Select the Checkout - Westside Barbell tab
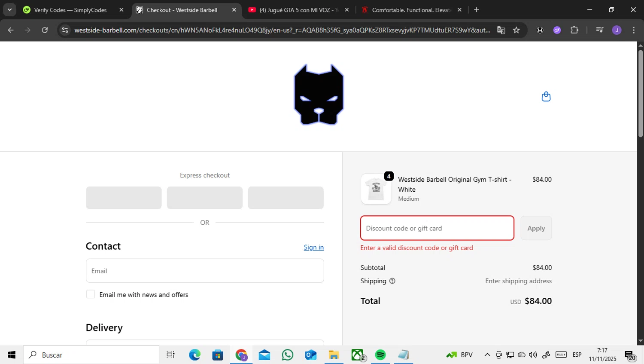Image resolution: width=644 pixels, height=364 pixels. click(182, 10)
